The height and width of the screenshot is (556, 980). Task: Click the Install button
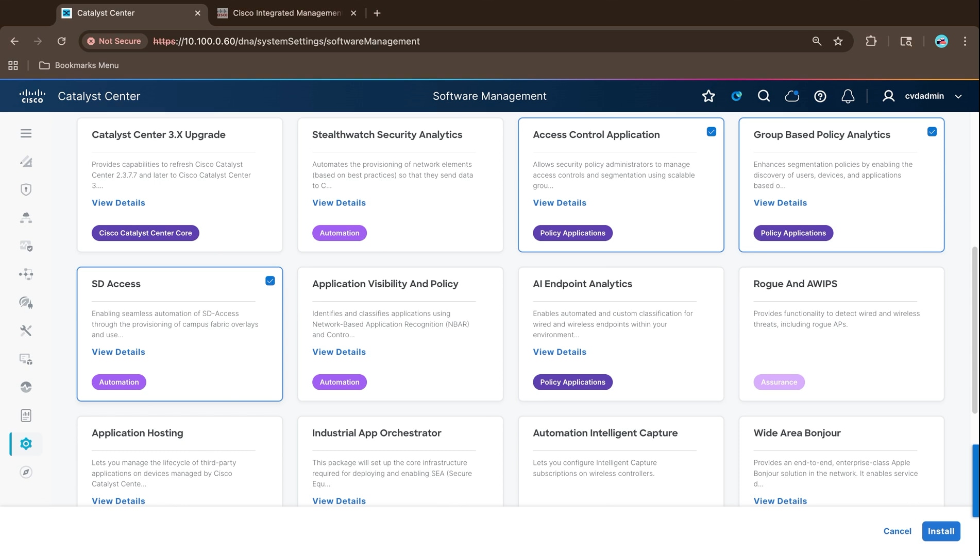click(941, 531)
